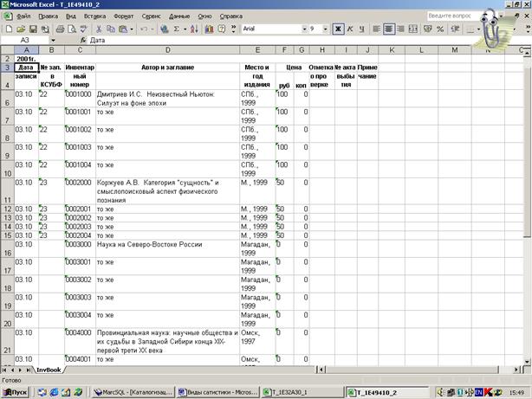
Task: Click the Print icon in the toolbar
Action: pyautogui.click(x=59, y=29)
